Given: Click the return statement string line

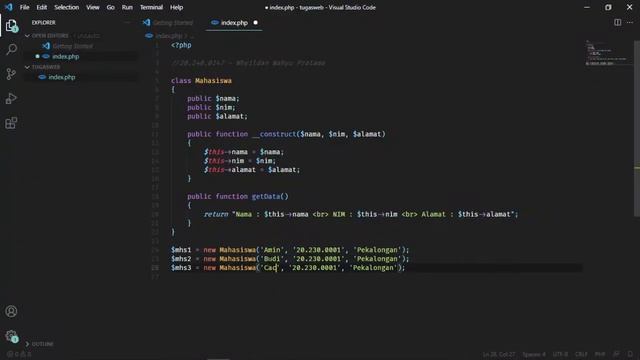Looking at the screenshot, I should (x=361, y=214).
